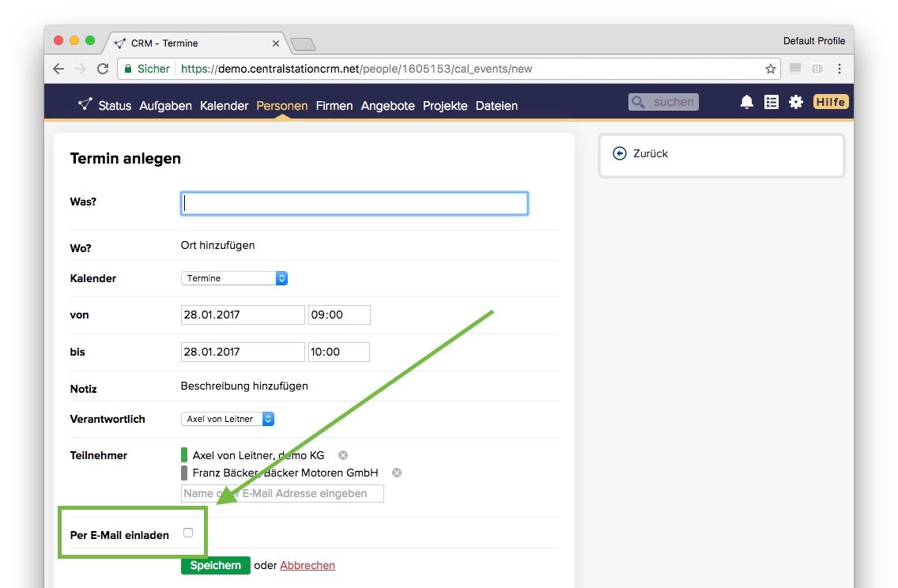Image resolution: width=898 pixels, height=588 pixels.
Task: Click the browser back arrow
Action: coord(58,69)
